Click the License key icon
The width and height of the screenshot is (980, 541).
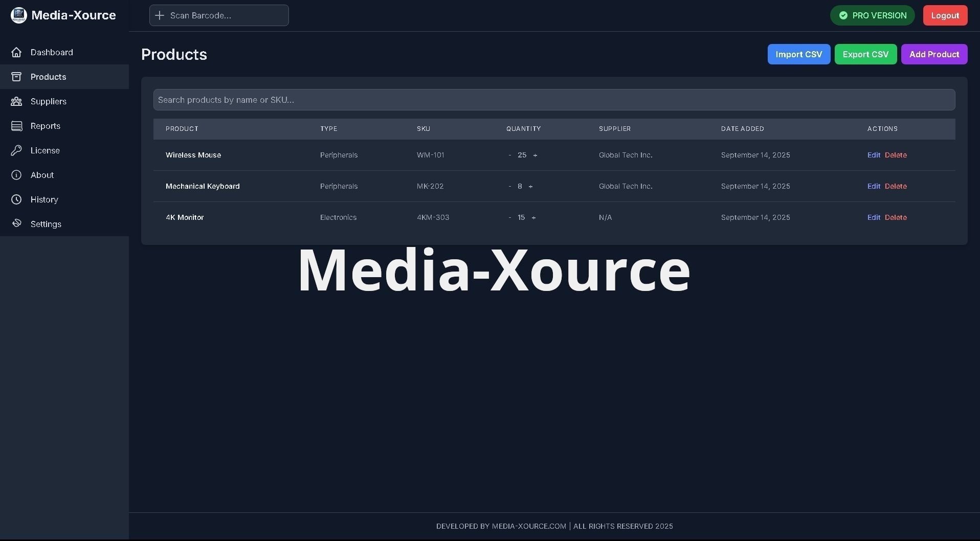click(x=16, y=150)
